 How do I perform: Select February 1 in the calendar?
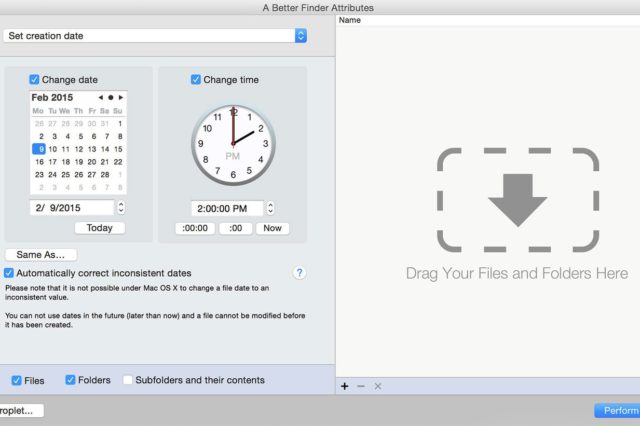120,124
